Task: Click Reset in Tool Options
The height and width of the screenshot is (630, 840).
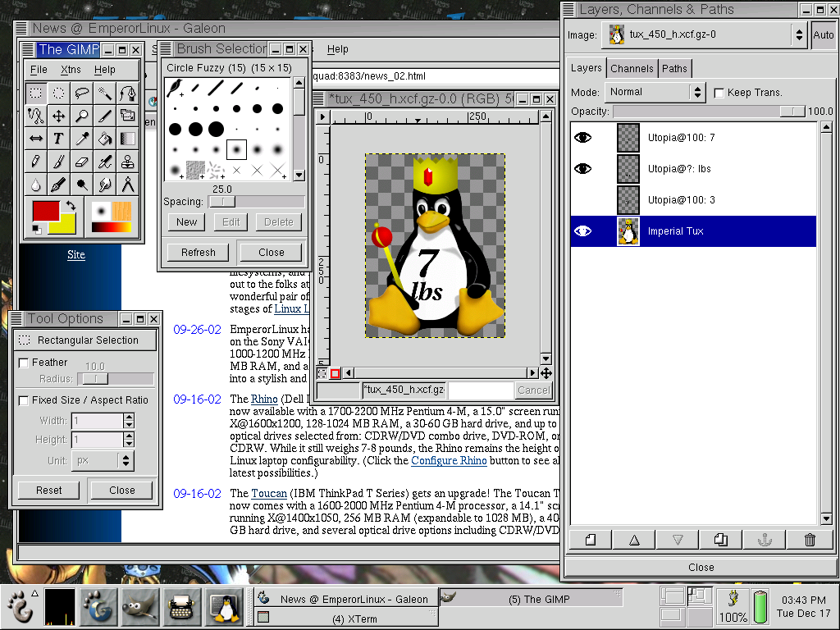Action: click(x=48, y=491)
